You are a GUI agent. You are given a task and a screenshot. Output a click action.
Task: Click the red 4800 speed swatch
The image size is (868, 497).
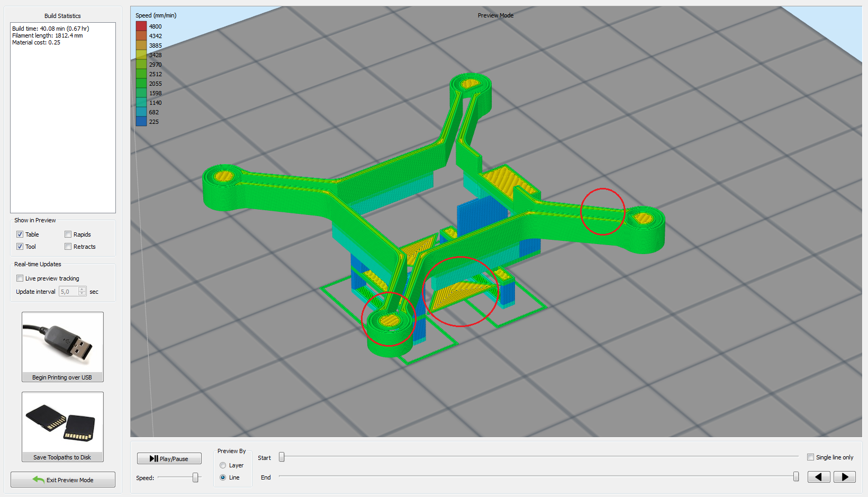coord(141,26)
